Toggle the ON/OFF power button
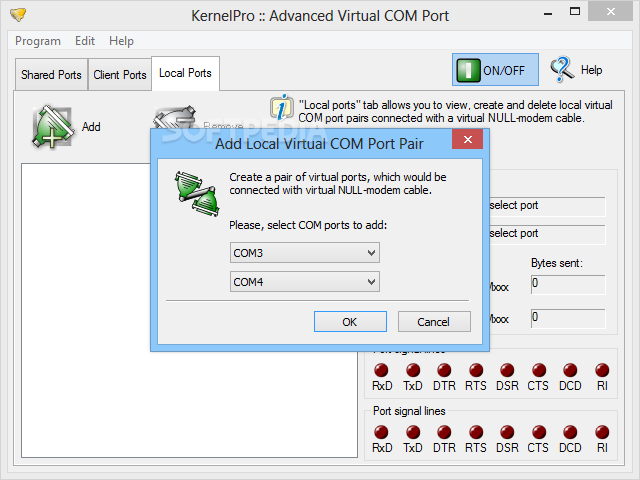Viewport: 640px width, 480px height. tap(495, 70)
